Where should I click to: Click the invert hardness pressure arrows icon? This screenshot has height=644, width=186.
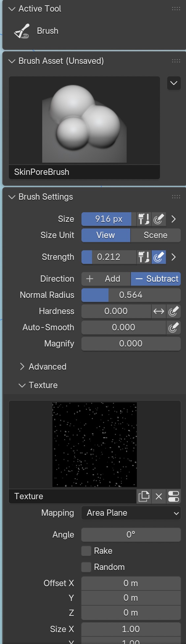coord(159,311)
